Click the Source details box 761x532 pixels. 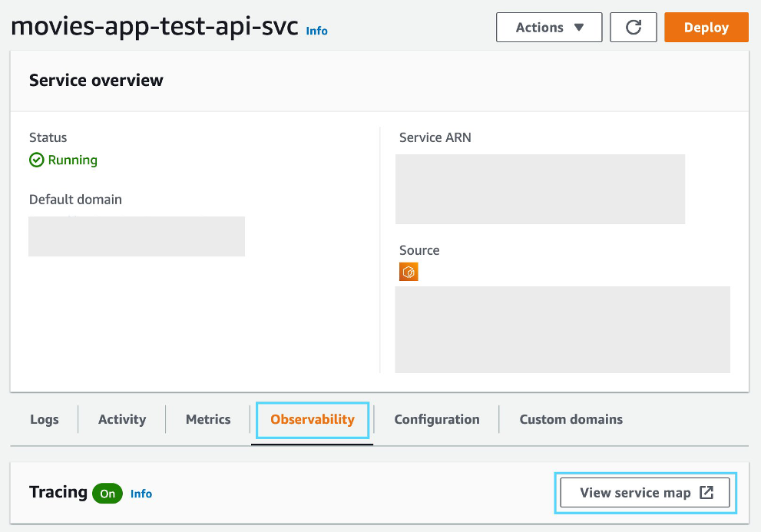pyautogui.click(x=562, y=329)
